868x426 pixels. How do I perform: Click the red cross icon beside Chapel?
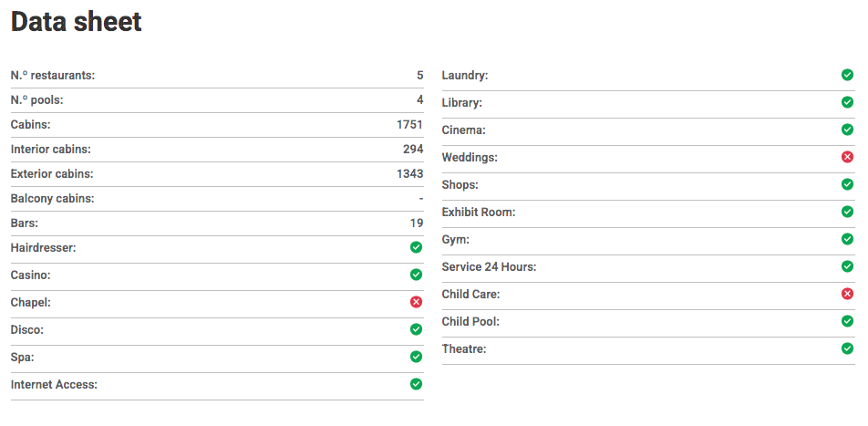[416, 302]
